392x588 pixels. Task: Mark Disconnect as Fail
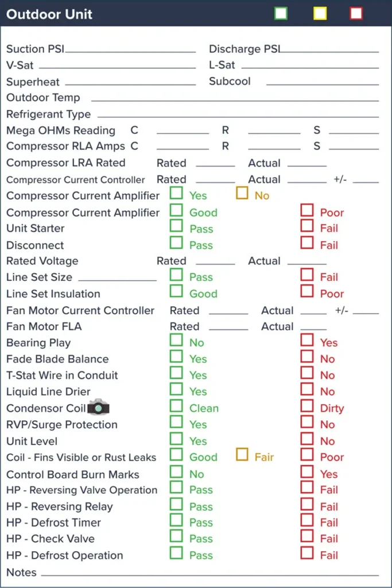tap(307, 243)
